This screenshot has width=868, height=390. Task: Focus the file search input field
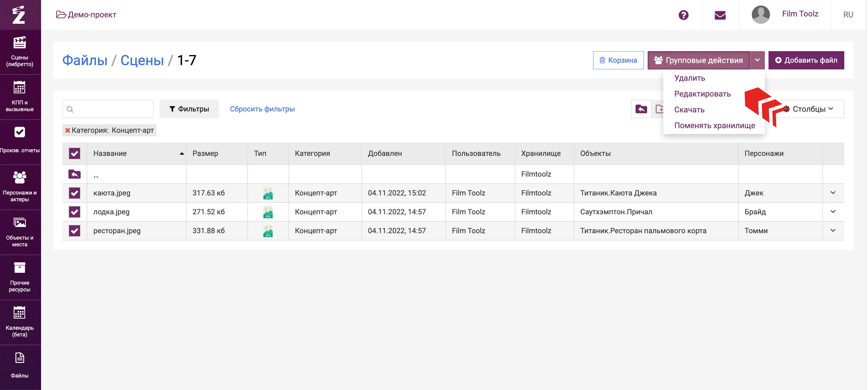(108, 109)
